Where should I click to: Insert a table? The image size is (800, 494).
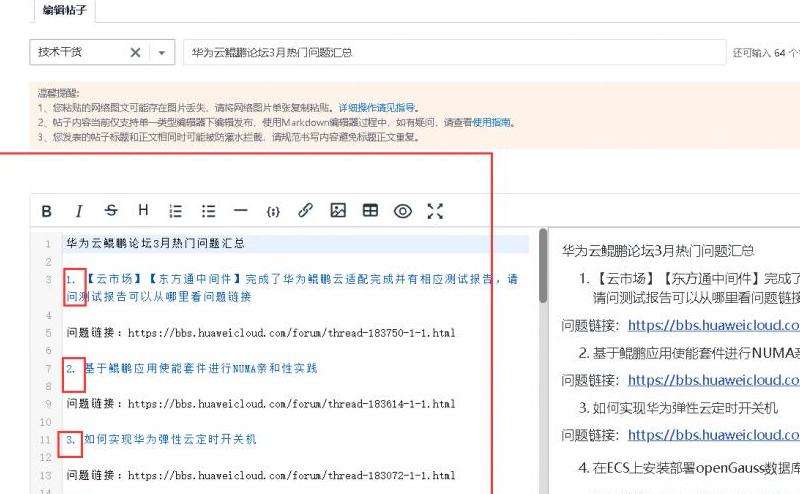coord(370,210)
